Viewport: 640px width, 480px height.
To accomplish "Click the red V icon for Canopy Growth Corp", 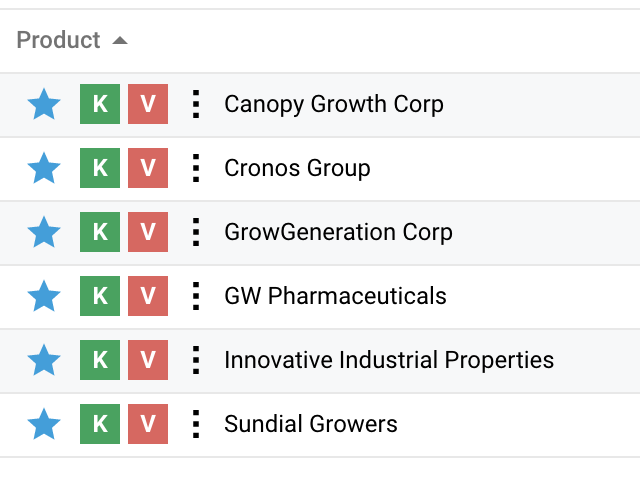I will pos(148,104).
